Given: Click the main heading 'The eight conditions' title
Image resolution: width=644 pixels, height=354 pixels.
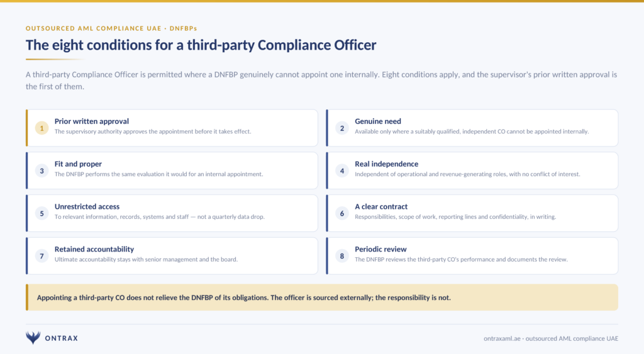Looking at the screenshot, I should pyautogui.click(x=201, y=45).
